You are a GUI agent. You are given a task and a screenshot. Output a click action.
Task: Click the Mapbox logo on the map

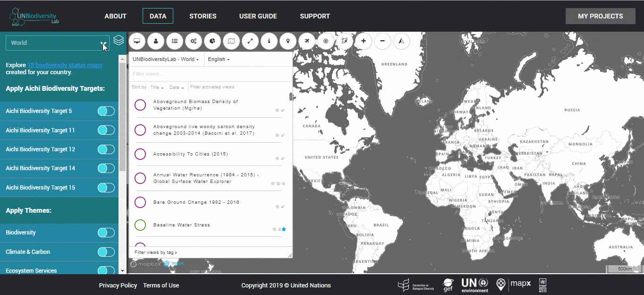pyautogui.click(x=146, y=264)
